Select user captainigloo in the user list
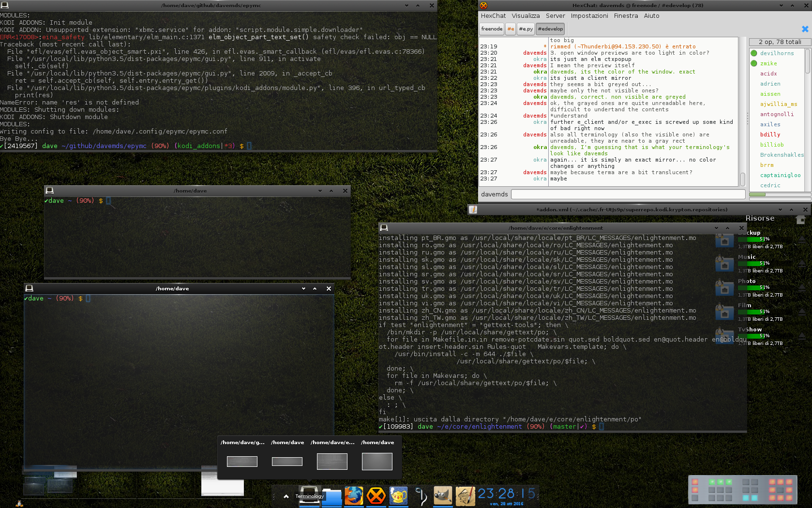812x508 pixels. [x=780, y=175]
